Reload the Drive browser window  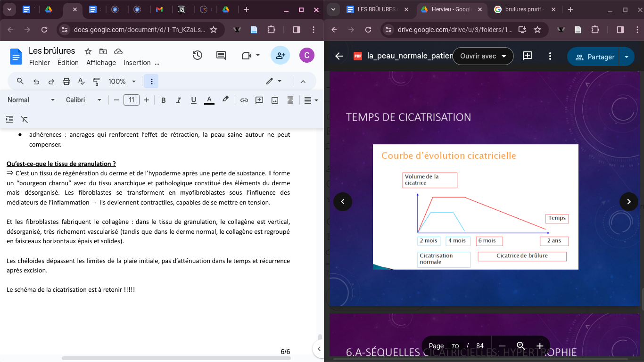tap(368, 30)
